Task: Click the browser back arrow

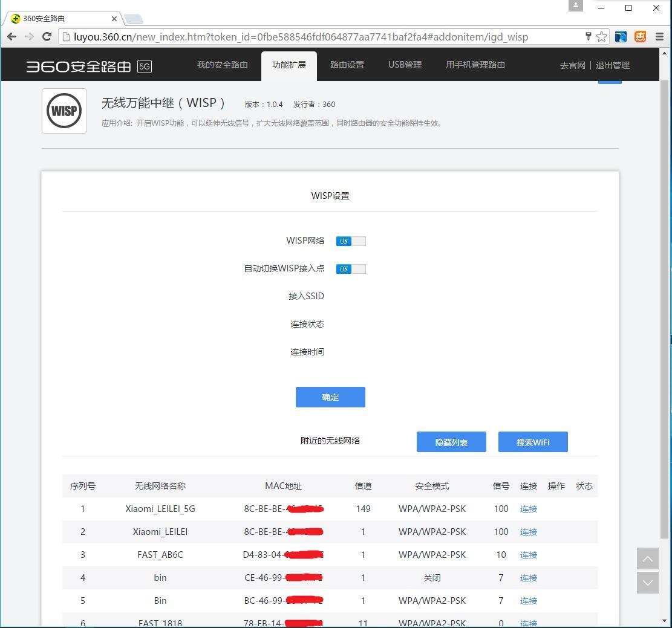Action: 11,37
